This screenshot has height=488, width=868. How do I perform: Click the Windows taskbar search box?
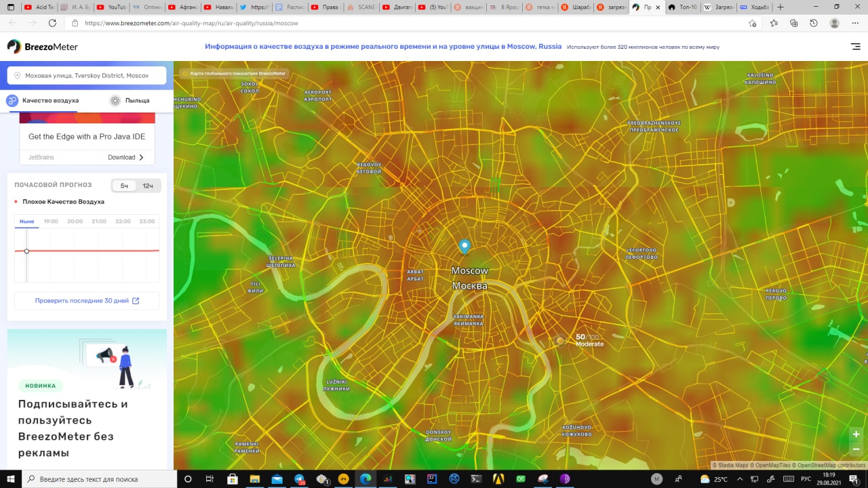pyautogui.click(x=100, y=479)
